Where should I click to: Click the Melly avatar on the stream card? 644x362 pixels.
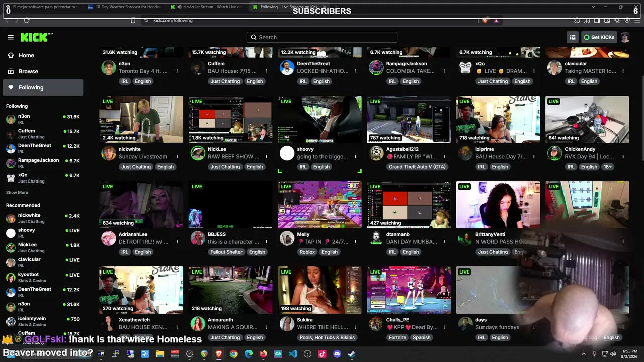(x=287, y=238)
